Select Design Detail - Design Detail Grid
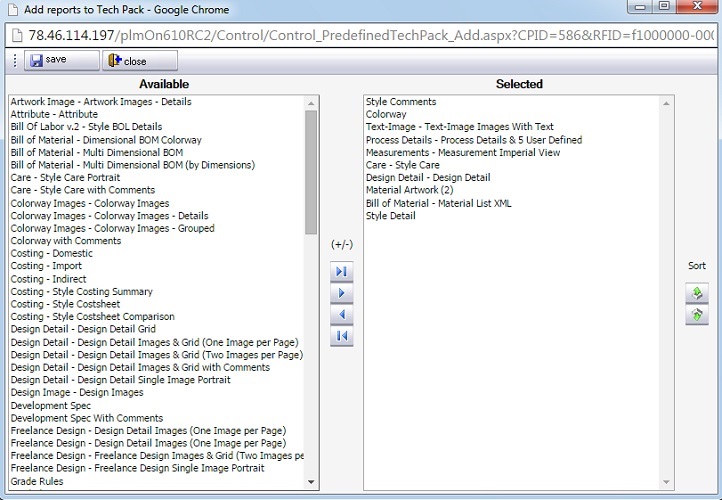The width and height of the screenshot is (722, 500). pos(83,329)
